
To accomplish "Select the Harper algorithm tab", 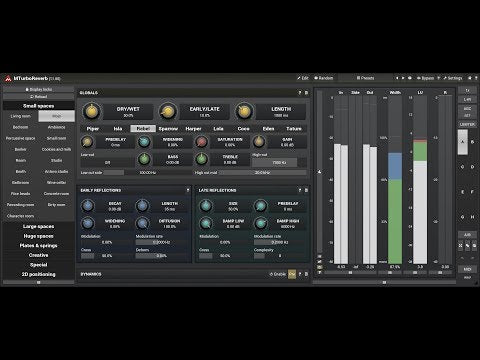I will pyautogui.click(x=193, y=129).
